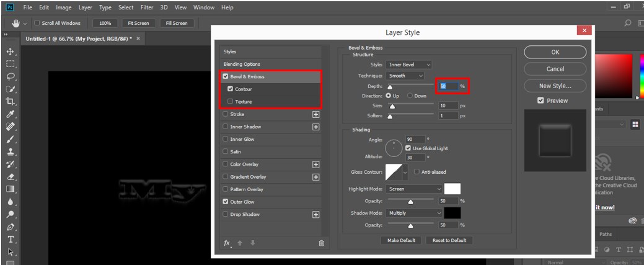Open the Window menu

(204, 7)
